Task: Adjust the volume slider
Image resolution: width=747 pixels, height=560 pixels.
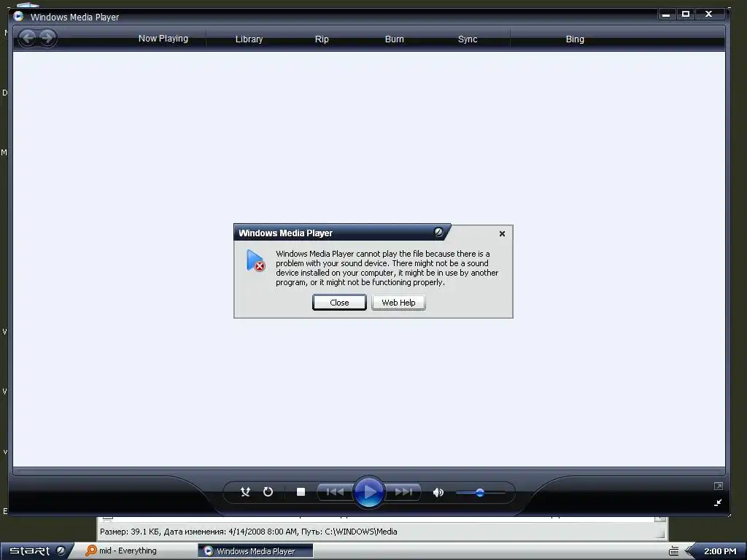Action: coord(480,492)
